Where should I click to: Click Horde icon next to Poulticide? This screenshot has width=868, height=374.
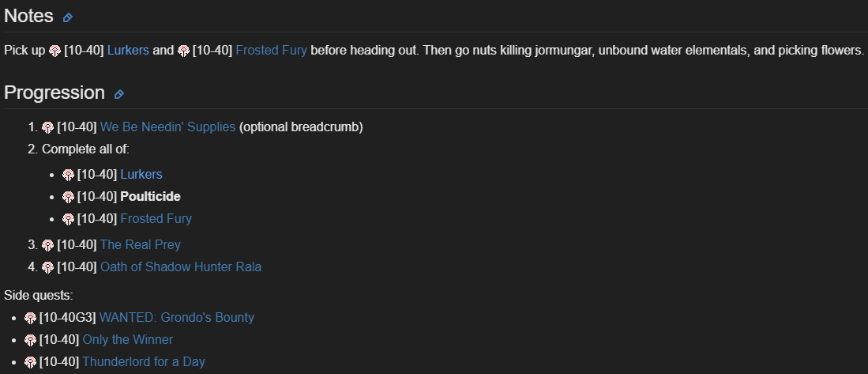click(x=69, y=197)
